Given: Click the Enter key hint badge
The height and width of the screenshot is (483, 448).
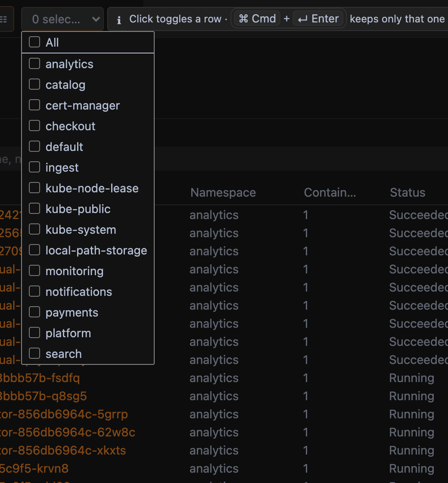Looking at the screenshot, I should click(x=318, y=19).
